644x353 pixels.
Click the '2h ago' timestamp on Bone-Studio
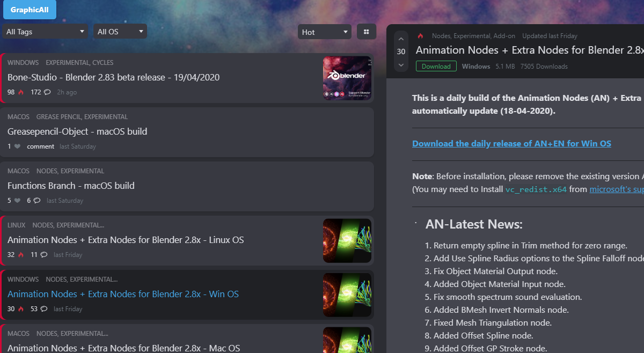pos(67,92)
